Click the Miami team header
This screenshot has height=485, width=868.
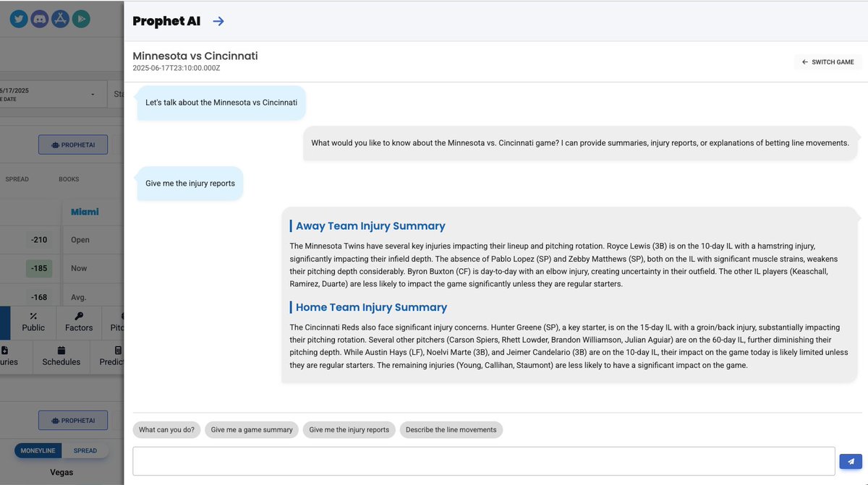[x=85, y=212]
